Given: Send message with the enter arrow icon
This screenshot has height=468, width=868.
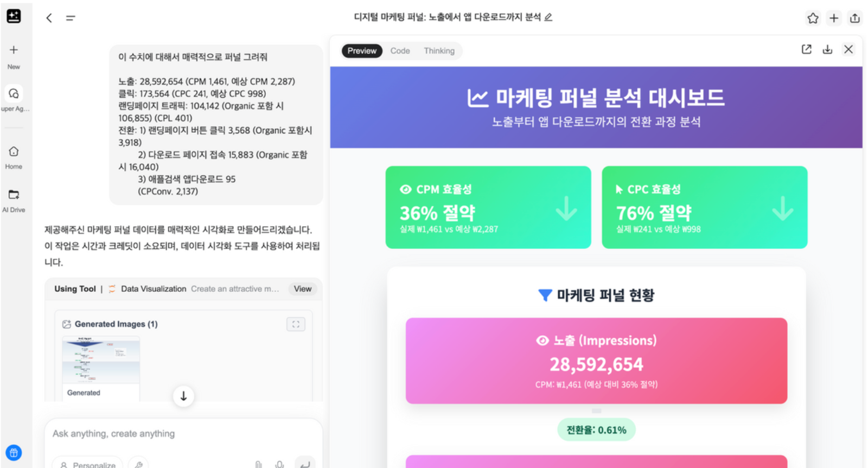Looking at the screenshot, I should 306,464.
